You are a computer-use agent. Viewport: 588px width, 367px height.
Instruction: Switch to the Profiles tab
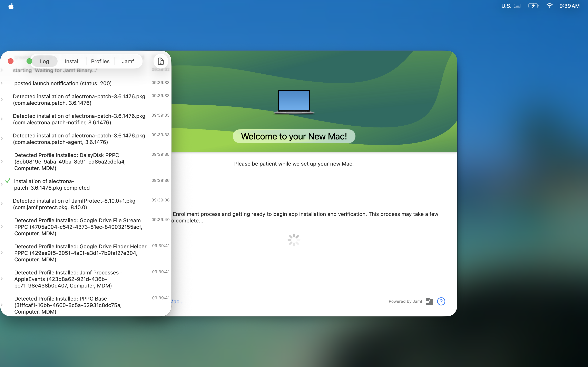point(100,61)
